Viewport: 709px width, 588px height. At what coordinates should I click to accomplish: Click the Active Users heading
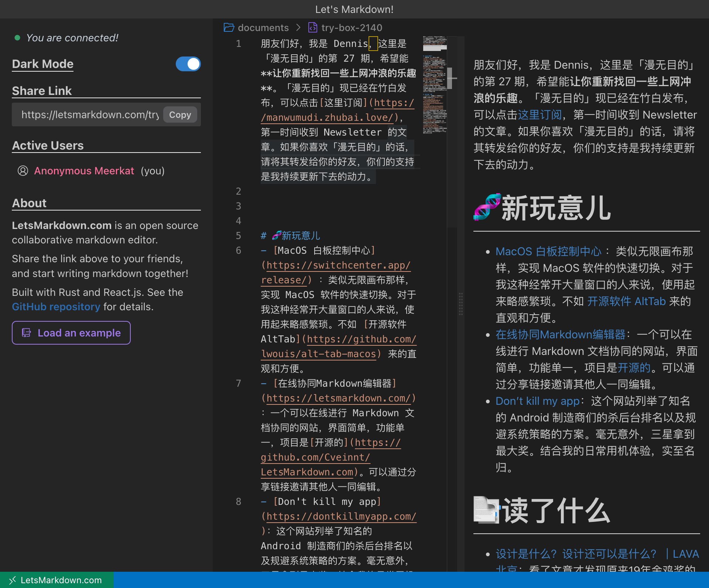click(x=48, y=146)
